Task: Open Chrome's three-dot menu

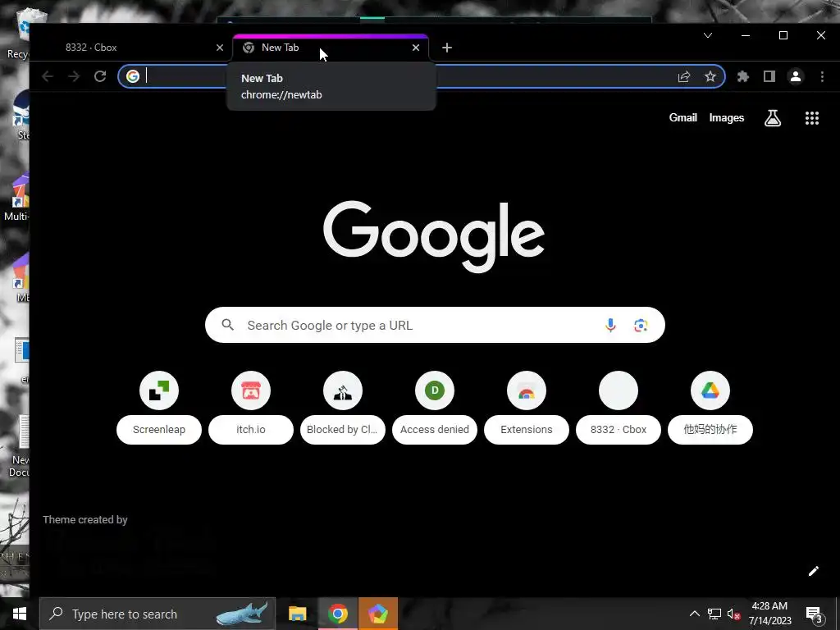Action: click(x=822, y=76)
